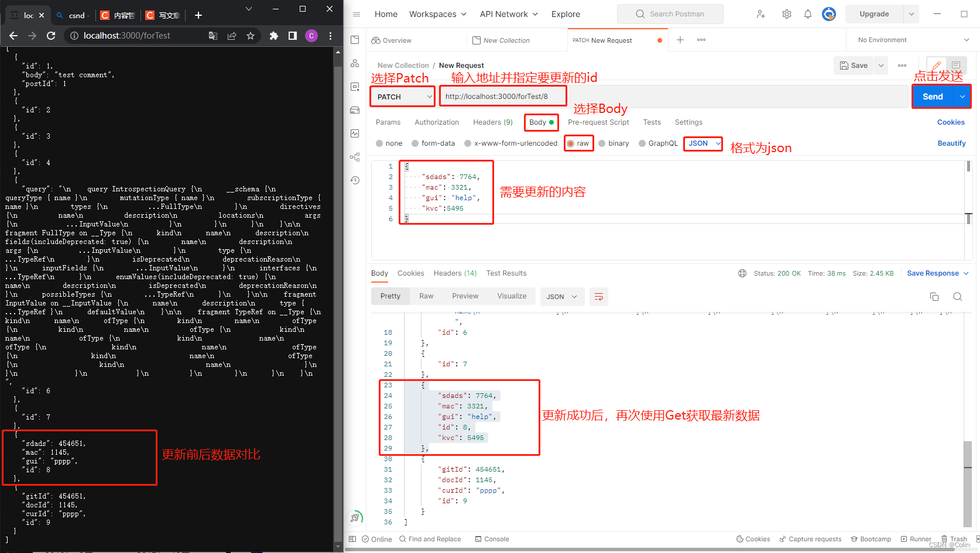This screenshot has width=980, height=553.
Task: Send the PATCH request
Action: click(933, 97)
